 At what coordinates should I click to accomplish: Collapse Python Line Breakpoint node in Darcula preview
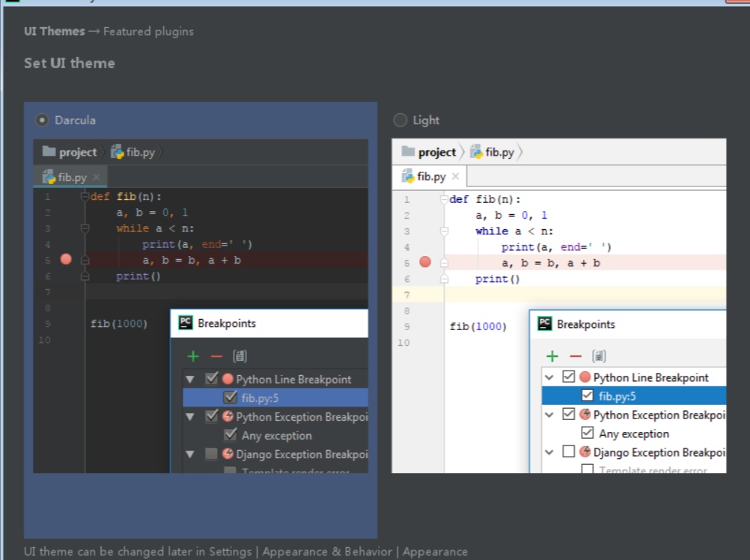[x=190, y=380]
